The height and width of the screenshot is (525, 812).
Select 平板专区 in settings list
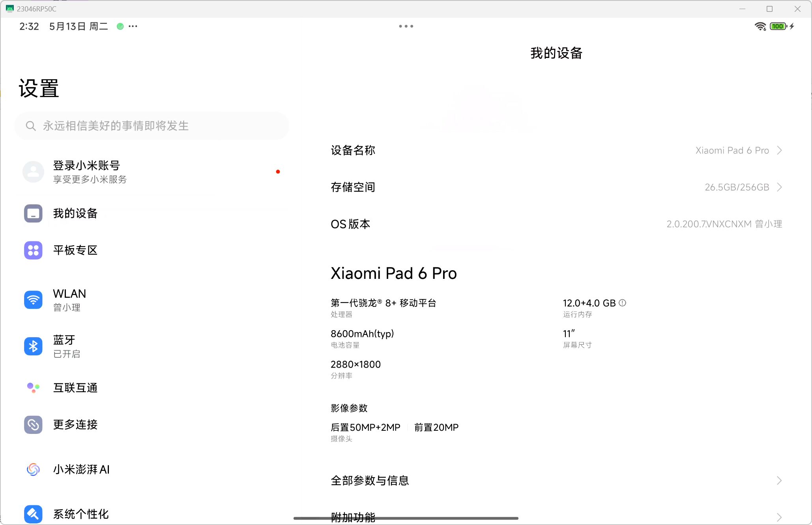152,250
